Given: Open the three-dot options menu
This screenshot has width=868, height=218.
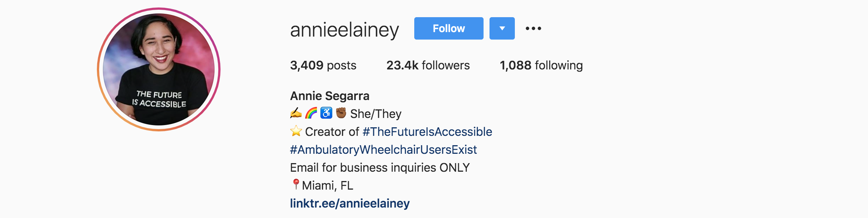Looking at the screenshot, I should tap(533, 28).
